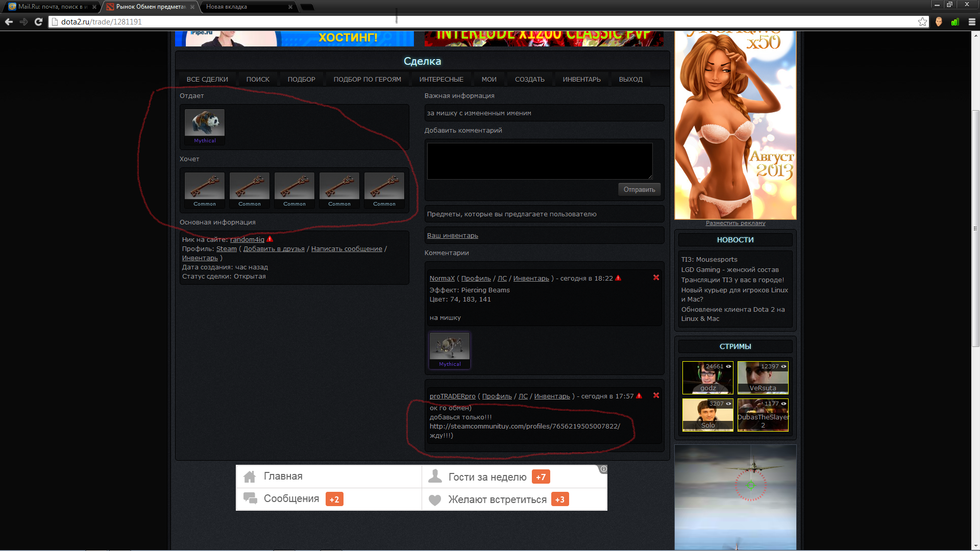Open Инвентарь link in Основная информация

(x=200, y=258)
